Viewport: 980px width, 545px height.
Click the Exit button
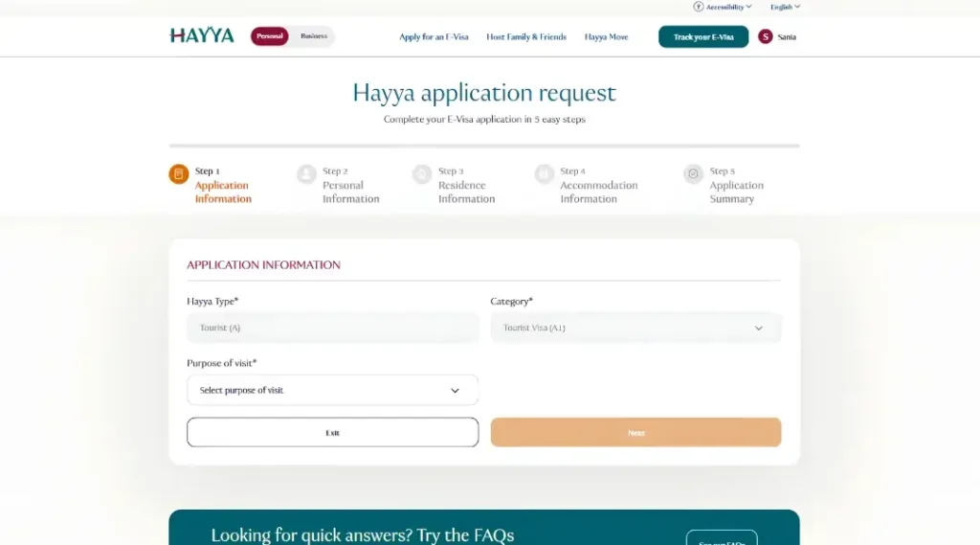click(332, 432)
